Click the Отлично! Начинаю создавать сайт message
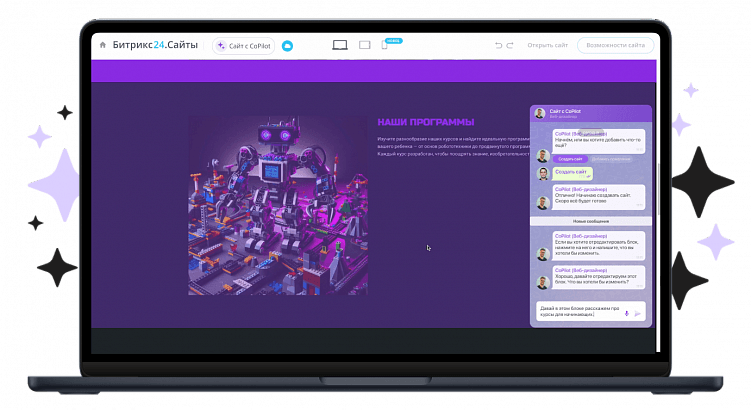The height and width of the screenshot is (410, 751). tap(599, 197)
